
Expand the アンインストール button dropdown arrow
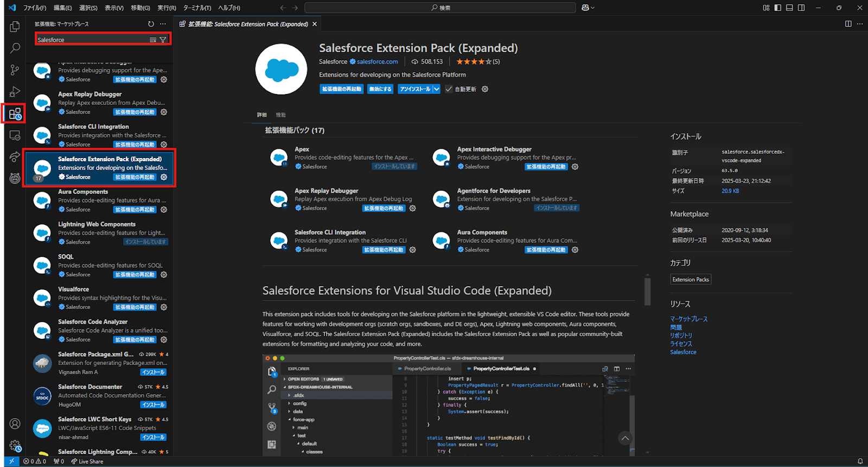tap(436, 89)
